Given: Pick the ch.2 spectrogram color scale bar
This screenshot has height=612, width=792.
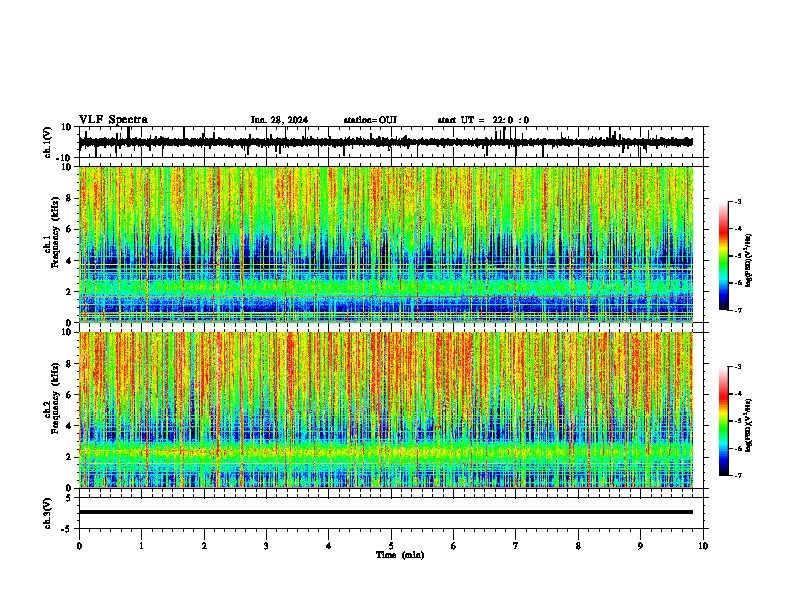Looking at the screenshot, I should (x=723, y=421).
